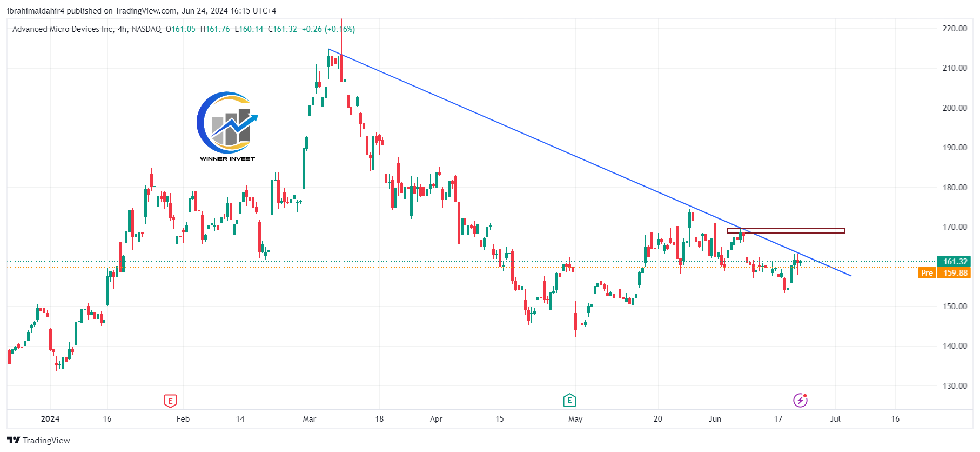Click the +0.26 (+0.16%) change value

[328, 29]
